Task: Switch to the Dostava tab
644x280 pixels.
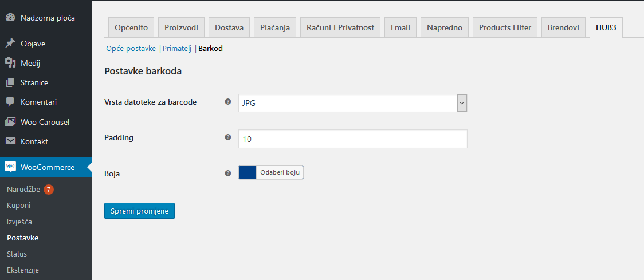Action: coord(229,27)
